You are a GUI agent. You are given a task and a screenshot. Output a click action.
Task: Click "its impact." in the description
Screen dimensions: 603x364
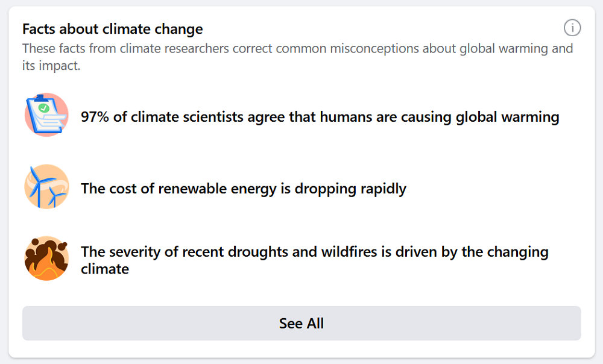(x=51, y=66)
